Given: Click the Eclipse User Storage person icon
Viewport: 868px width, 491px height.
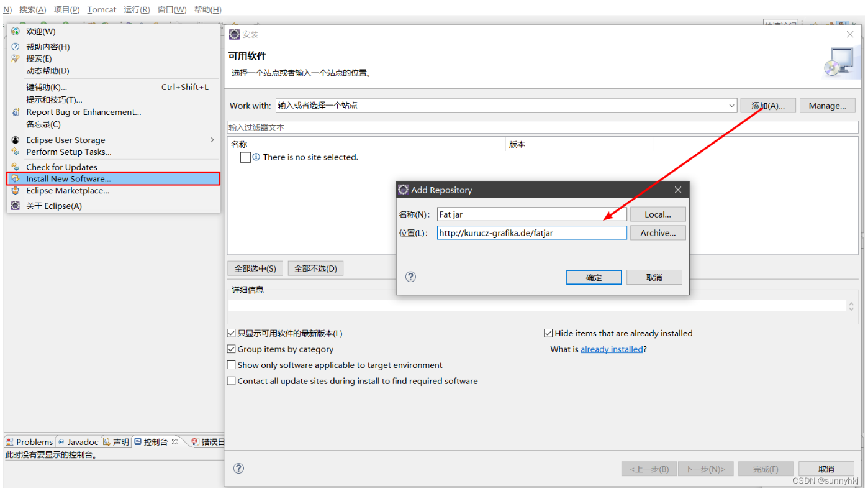Looking at the screenshot, I should click(16, 140).
